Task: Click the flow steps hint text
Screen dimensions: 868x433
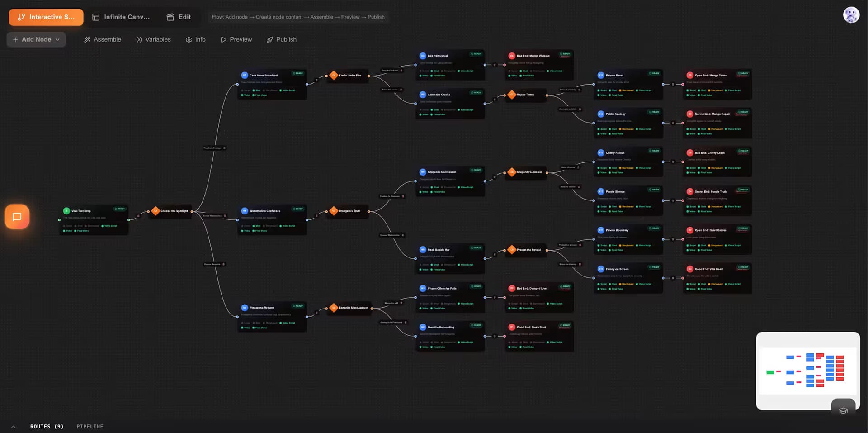Action: [298, 17]
